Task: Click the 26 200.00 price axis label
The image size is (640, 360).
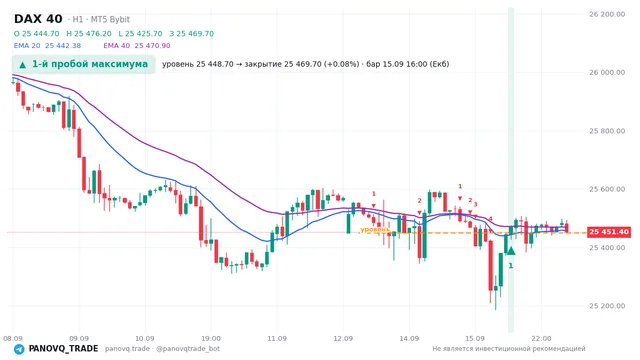Action: click(607, 14)
